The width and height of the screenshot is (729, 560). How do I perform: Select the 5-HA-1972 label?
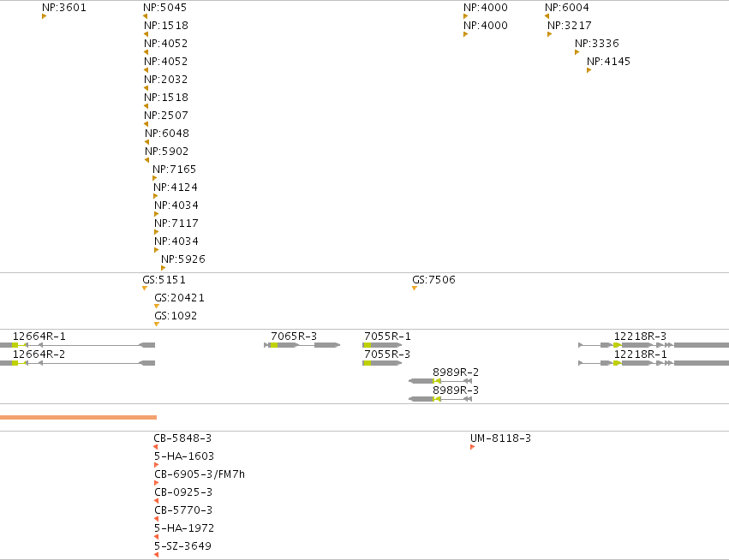(x=184, y=528)
